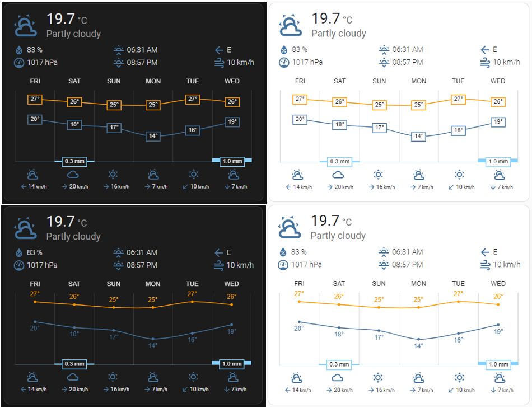The width and height of the screenshot is (532, 408).
Task: Click the humidity droplet icon beside 83 %
Action: point(20,49)
